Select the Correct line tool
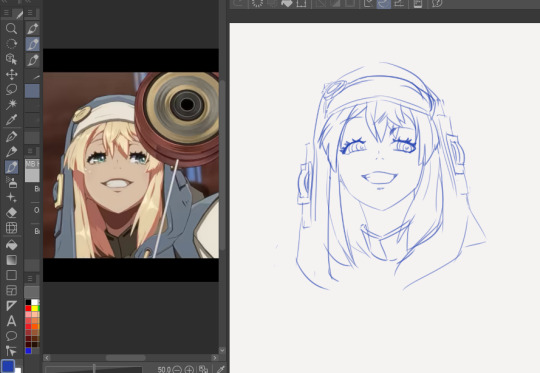 [x=11, y=351]
